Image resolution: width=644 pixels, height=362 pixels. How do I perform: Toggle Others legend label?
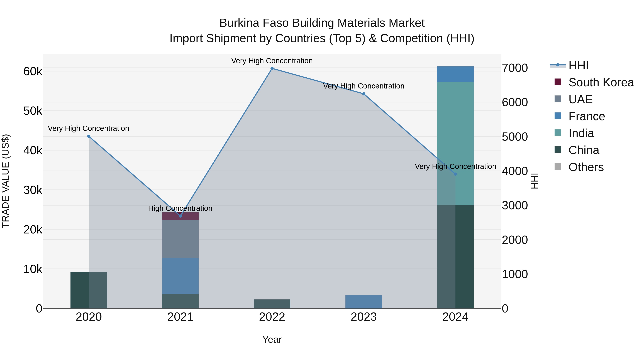pyautogui.click(x=586, y=167)
